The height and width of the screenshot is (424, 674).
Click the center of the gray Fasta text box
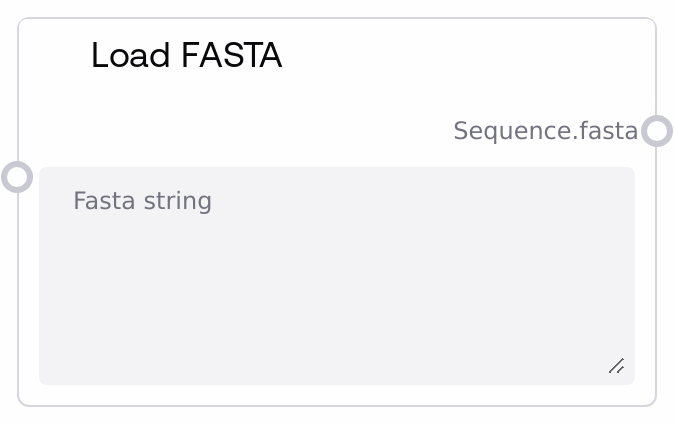tap(336, 276)
